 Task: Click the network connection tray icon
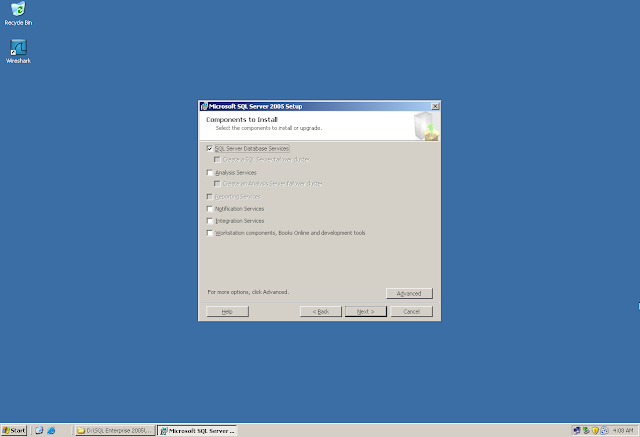coord(576,430)
